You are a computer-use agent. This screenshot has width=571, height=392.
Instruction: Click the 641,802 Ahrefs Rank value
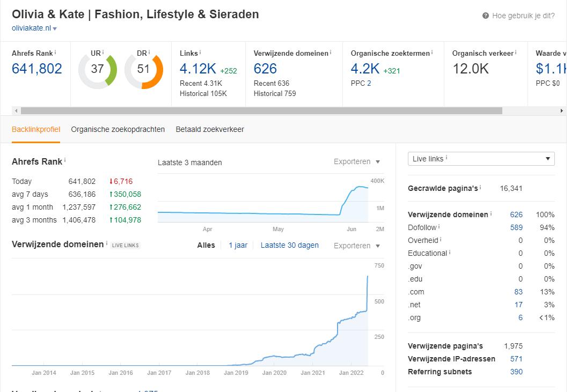pyautogui.click(x=37, y=69)
